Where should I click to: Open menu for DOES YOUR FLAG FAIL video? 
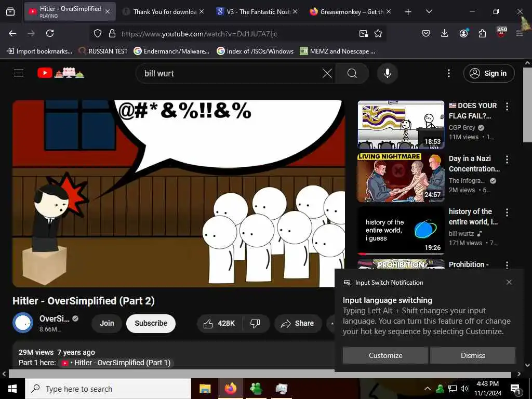click(x=507, y=107)
